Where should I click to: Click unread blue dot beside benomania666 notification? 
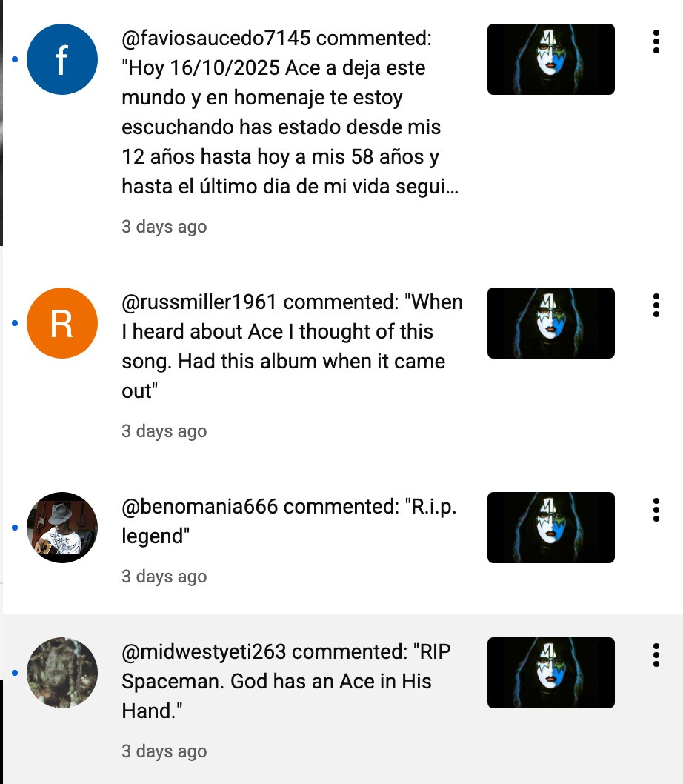point(15,528)
